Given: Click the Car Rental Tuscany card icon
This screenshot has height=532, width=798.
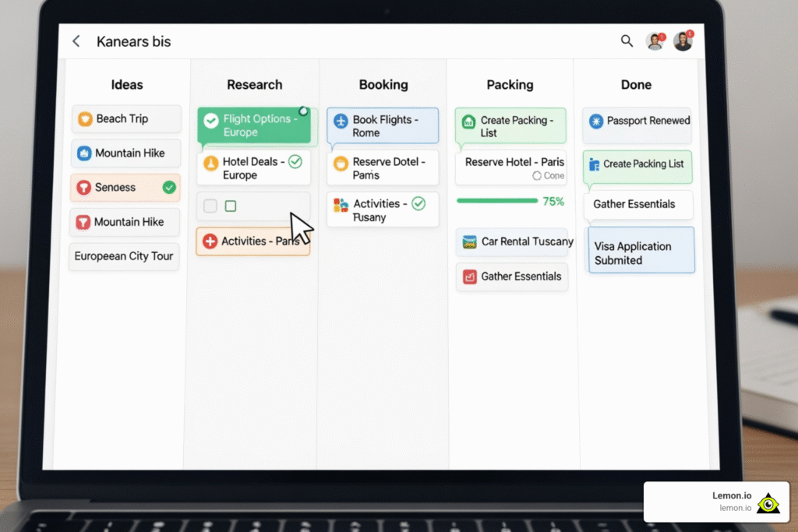Looking at the screenshot, I should pyautogui.click(x=469, y=241).
